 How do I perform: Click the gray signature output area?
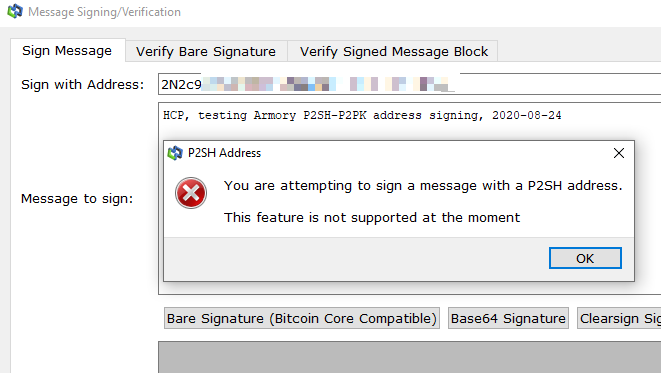pyautogui.click(x=409, y=357)
